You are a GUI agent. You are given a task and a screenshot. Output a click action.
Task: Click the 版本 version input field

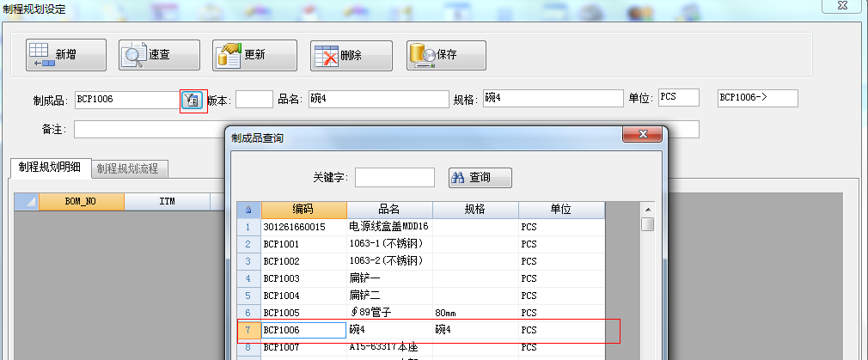(254, 100)
